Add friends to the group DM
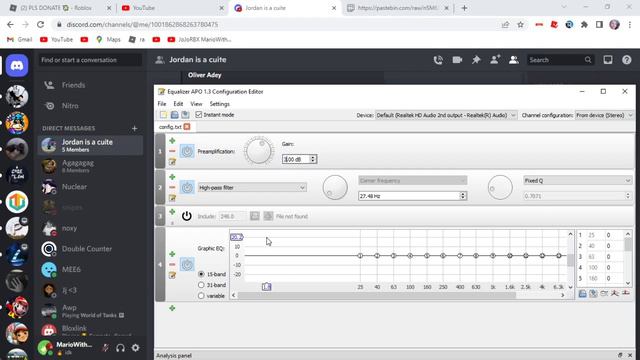 pos(495,60)
